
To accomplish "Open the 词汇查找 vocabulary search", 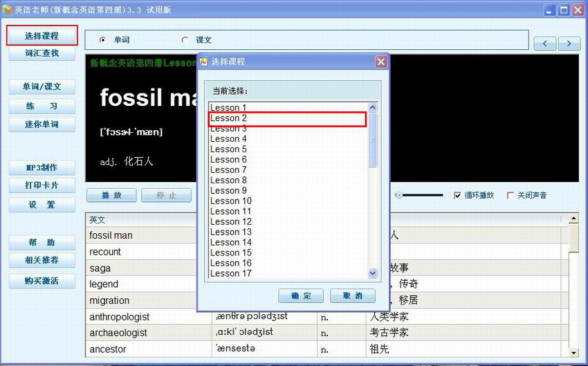I will point(42,53).
